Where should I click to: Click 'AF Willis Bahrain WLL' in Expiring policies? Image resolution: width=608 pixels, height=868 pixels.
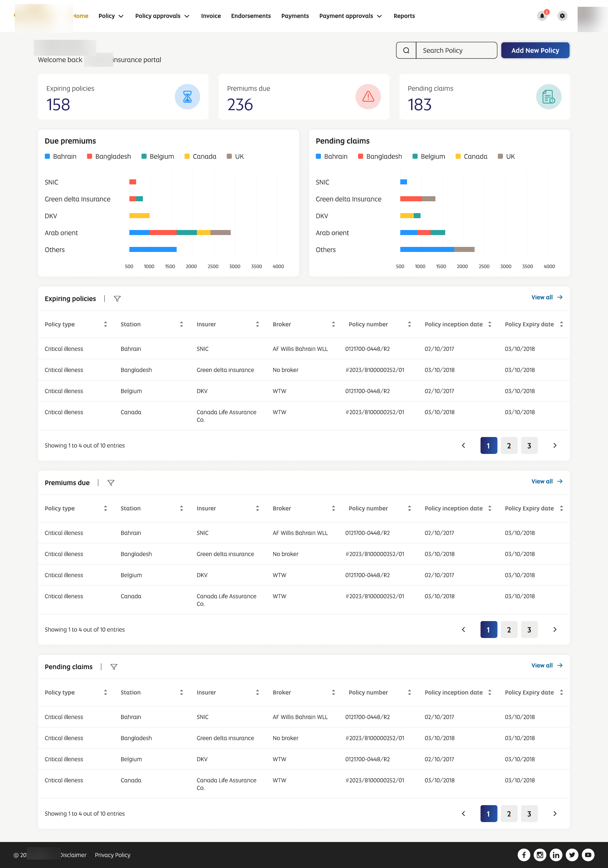tap(300, 349)
